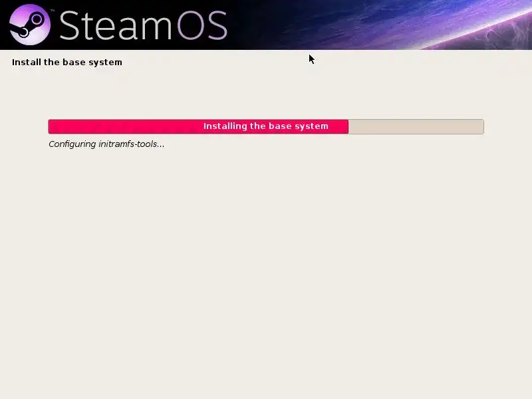Click the 'Configuring initramfs-tools...' status text
The image size is (532, 399).
click(106, 144)
